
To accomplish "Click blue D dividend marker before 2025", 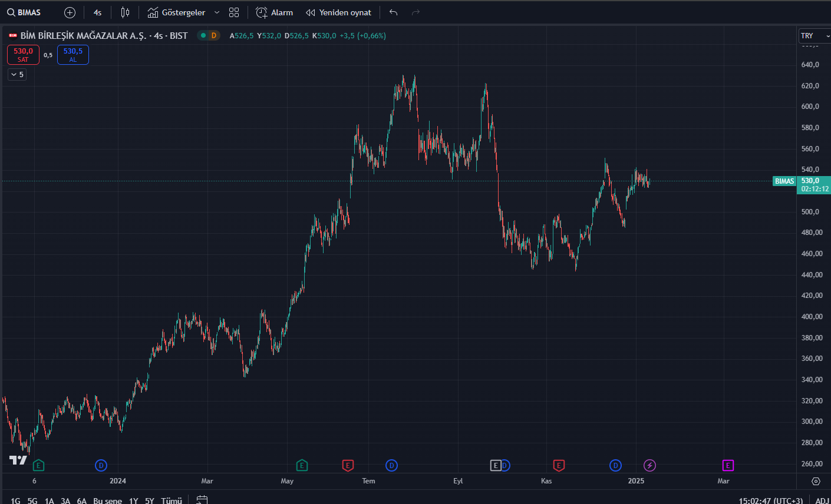I will point(615,466).
